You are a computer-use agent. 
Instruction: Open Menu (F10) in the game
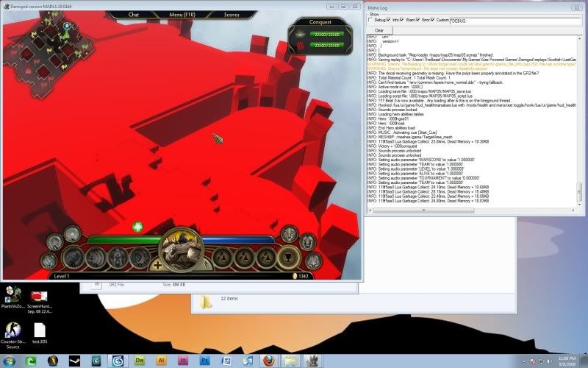click(182, 15)
